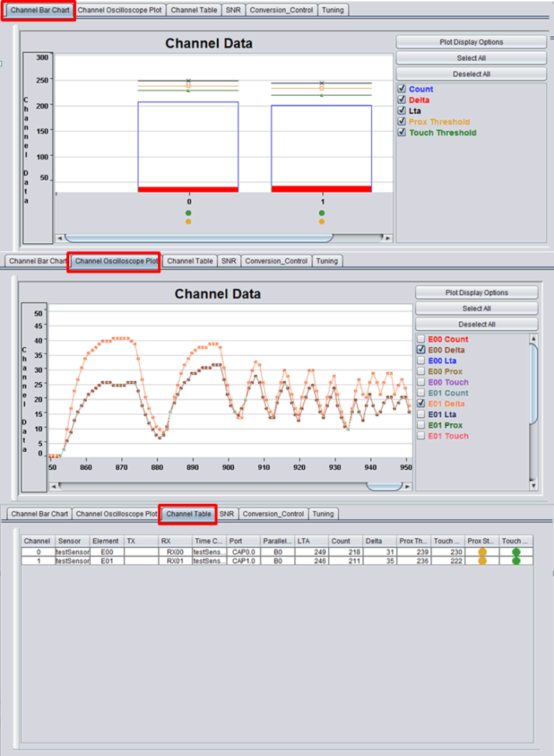Toggle the Count checkbox in bar chart legend
This screenshot has width=554, height=756.
click(x=402, y=89)
